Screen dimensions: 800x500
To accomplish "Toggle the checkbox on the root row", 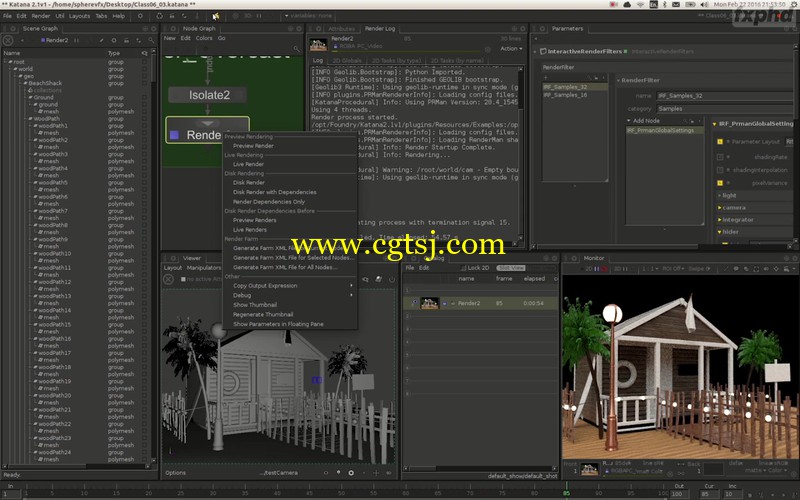I will (x=145, y=62).
